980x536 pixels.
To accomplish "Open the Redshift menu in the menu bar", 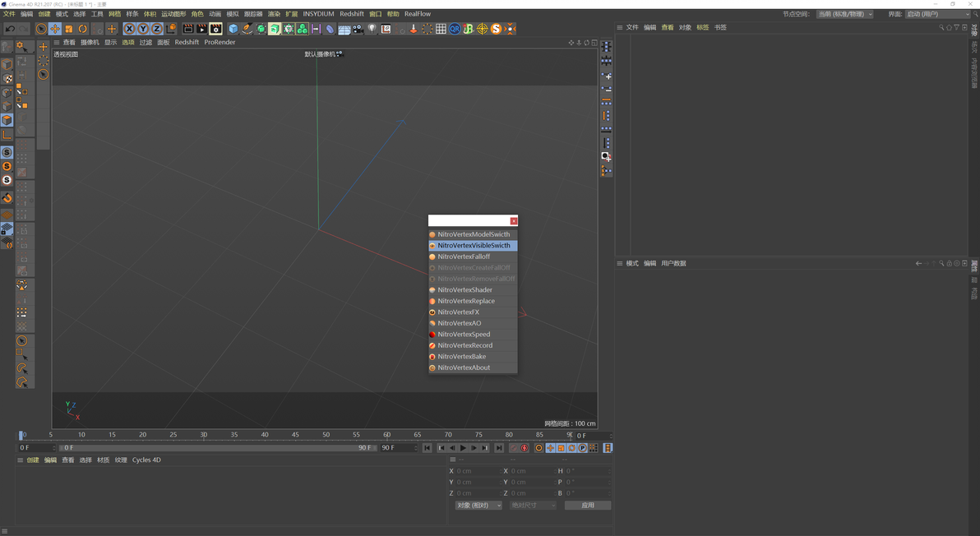I will (x=351, y=14).
